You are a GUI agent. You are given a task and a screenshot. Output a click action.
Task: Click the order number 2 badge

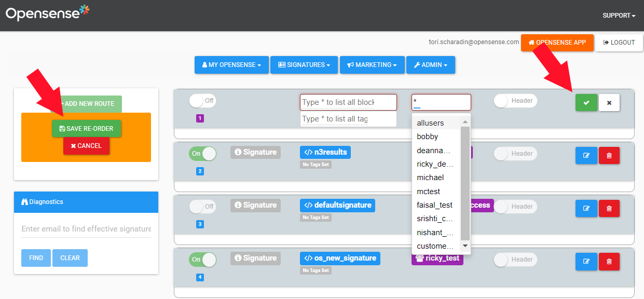coord(200,171)
